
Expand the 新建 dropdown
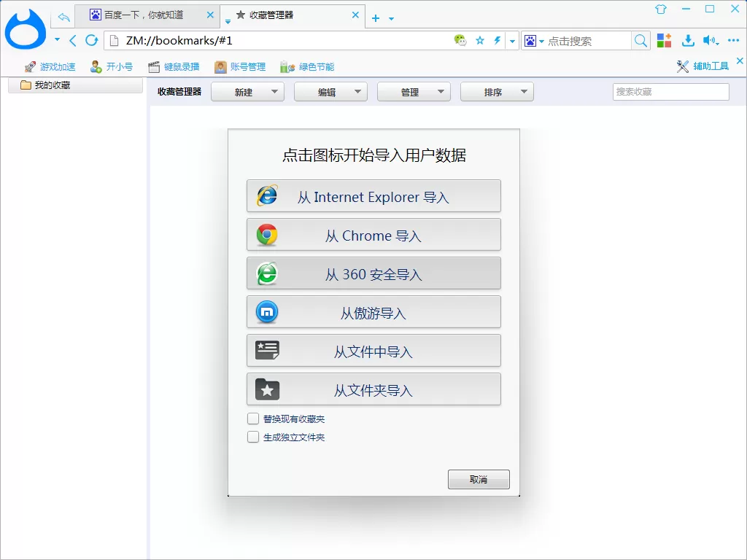pyautogui.click(x=247, y=92)
